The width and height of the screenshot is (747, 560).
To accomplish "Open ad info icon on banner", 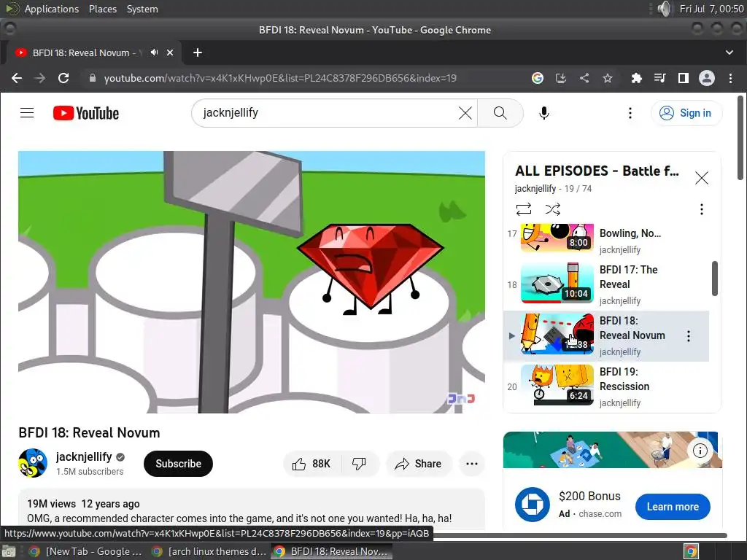I will coord(700,451).
